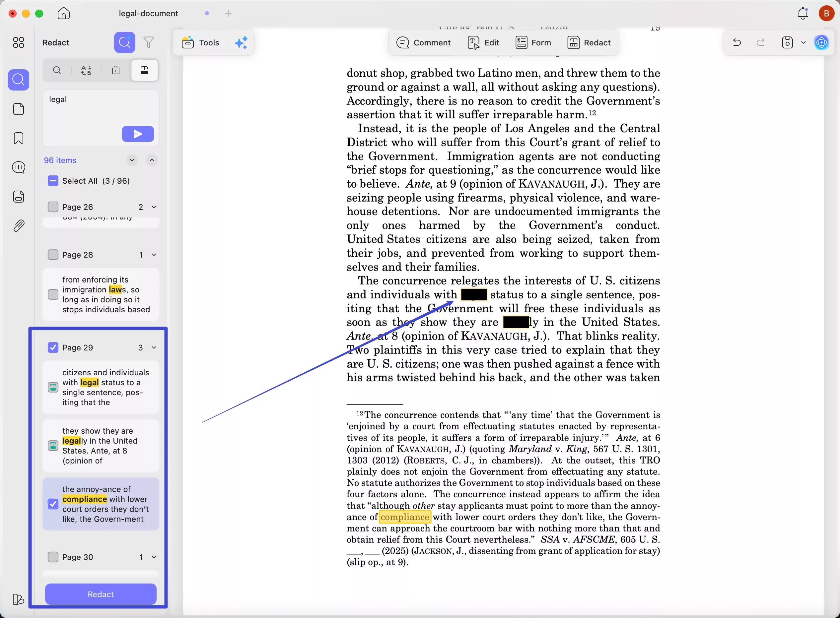
Task: Switch to the Form tab
Action: pos(533,43)
